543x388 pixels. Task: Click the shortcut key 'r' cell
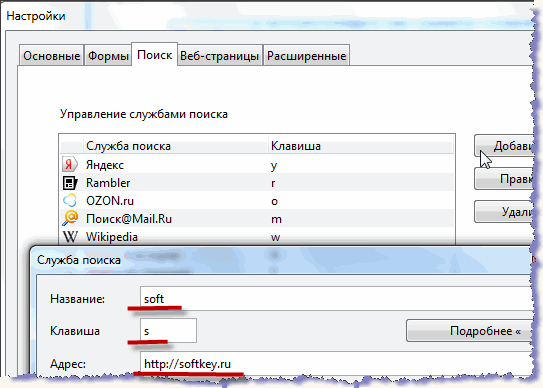(x=273, y=183)
